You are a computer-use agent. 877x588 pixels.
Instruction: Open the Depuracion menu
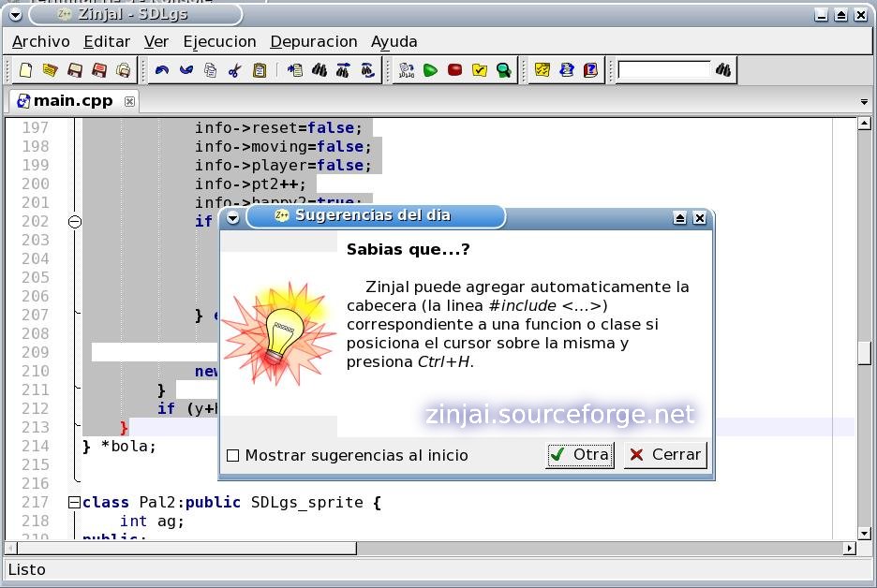point(313,42)
